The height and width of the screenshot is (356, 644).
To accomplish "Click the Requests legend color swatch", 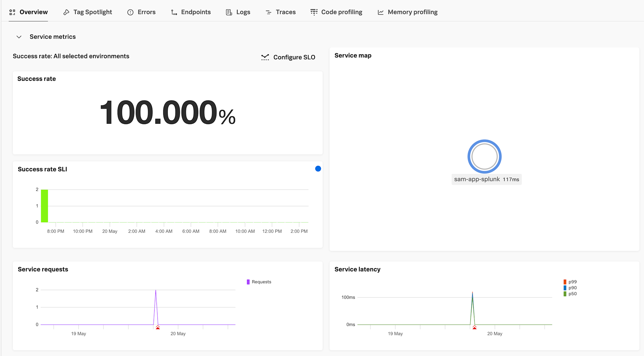I will pos(248,282).
